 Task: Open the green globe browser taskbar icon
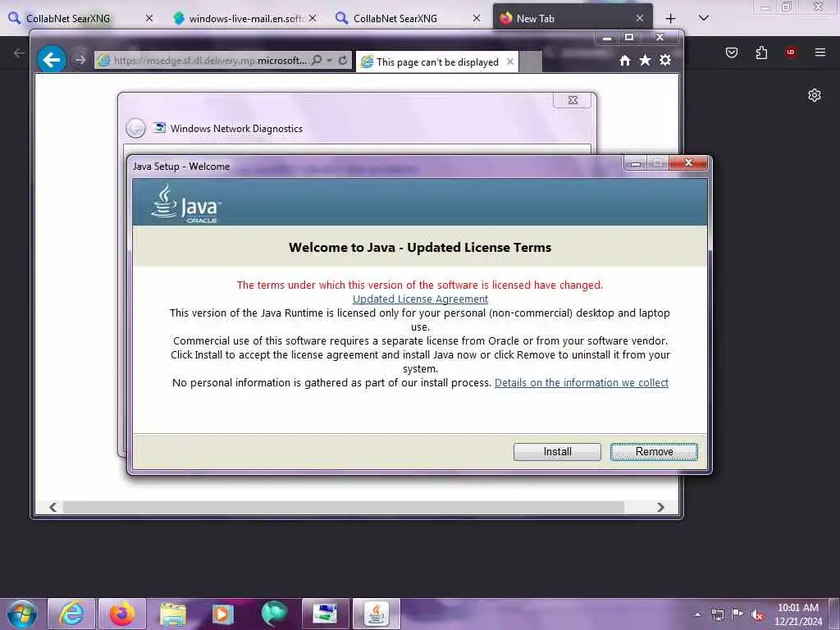tap(274, 614)
